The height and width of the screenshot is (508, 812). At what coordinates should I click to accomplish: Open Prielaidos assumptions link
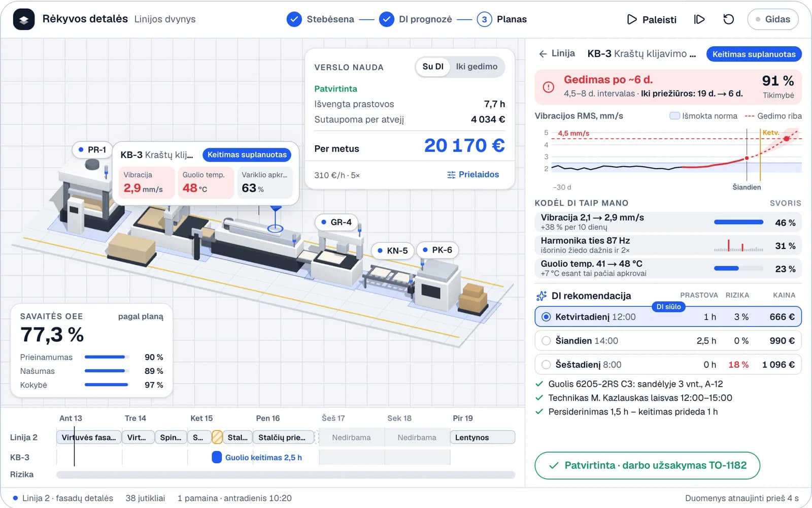click(x=473, y=175)
